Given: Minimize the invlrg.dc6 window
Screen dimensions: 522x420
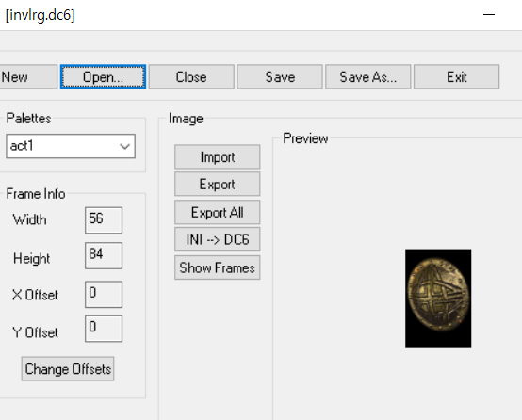Looking at the screenshot, I should [x=489, y=15].
